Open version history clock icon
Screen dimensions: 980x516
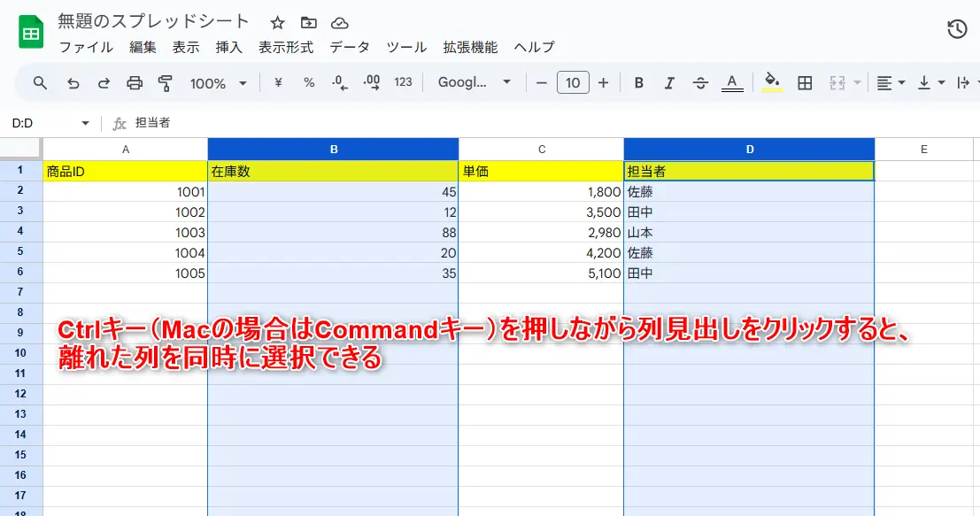coord(956,29)
